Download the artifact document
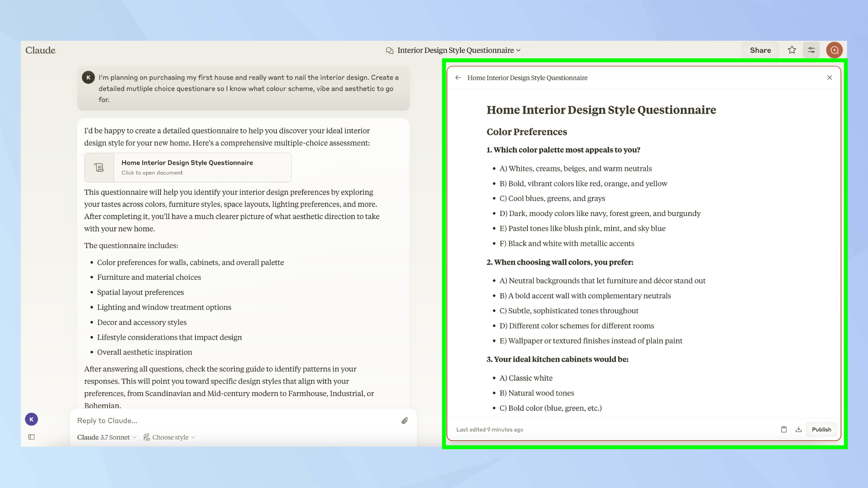 (799, 429)
